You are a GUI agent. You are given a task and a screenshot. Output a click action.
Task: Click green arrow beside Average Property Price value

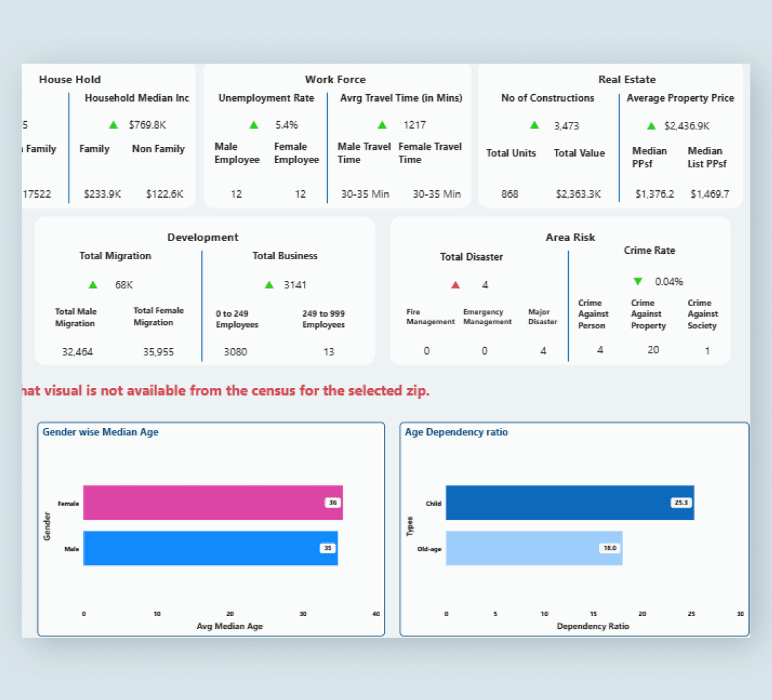(651, 126)
